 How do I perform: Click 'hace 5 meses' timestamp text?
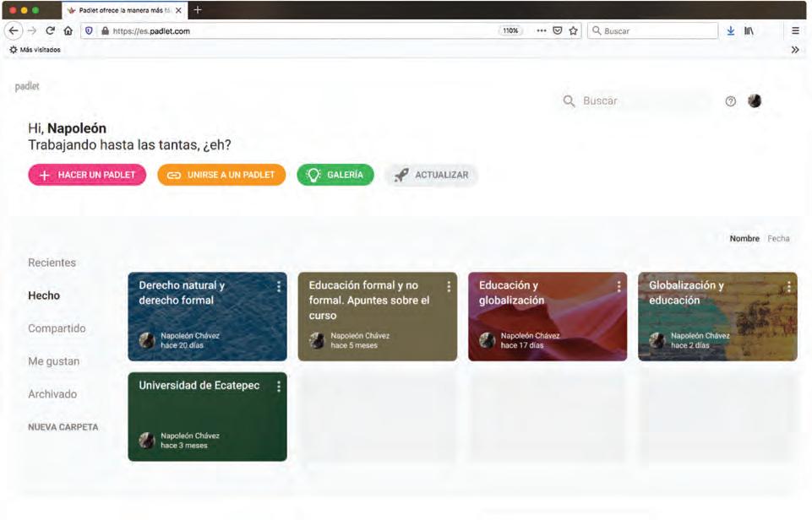click(354, 345)
